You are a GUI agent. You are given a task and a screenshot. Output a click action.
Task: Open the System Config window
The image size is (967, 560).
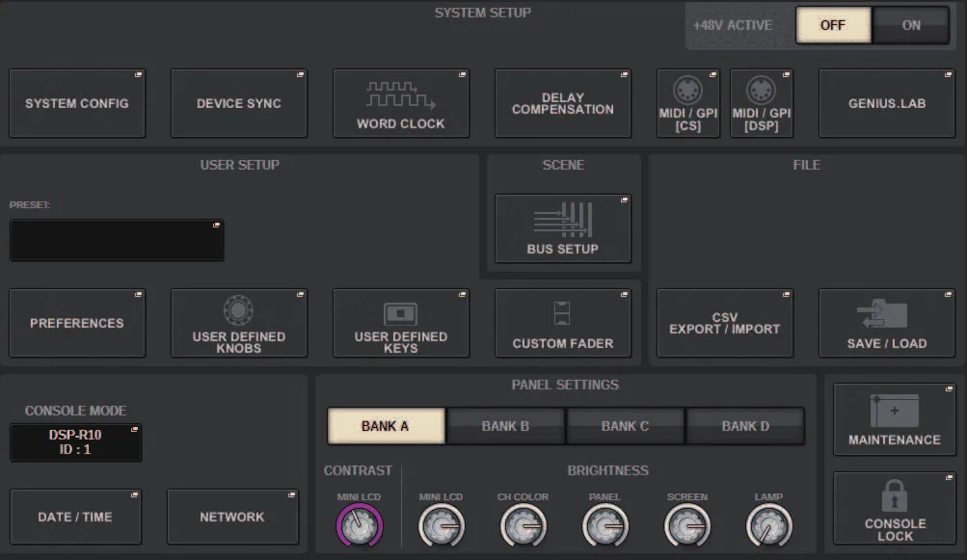[x=77, y=103]
